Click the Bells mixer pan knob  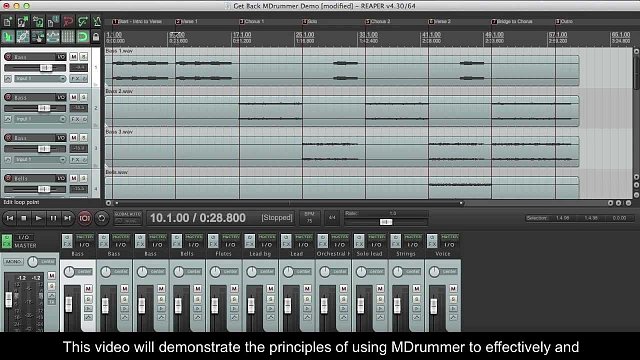(x=179, y=272)
